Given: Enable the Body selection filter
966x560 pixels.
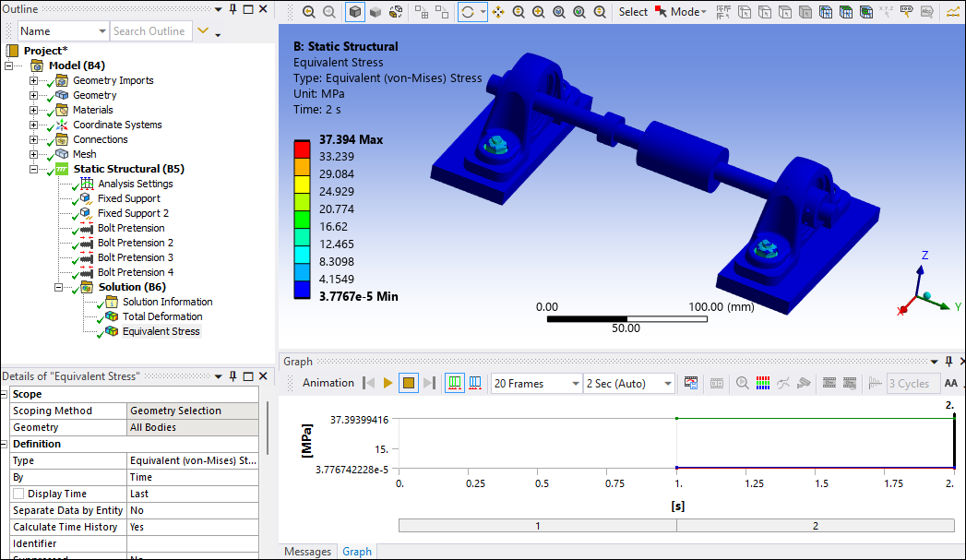Looking at the screenshot, I should 805,11.
